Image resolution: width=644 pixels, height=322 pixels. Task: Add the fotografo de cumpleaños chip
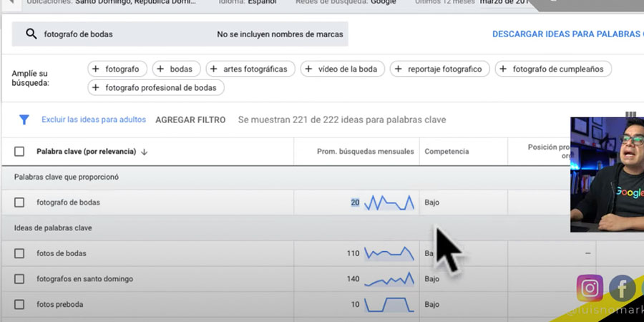(553, 69)
